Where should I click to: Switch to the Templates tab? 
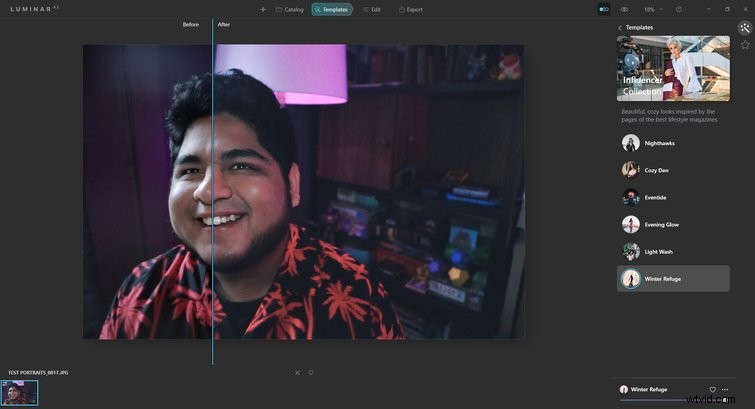coord(332,10)
